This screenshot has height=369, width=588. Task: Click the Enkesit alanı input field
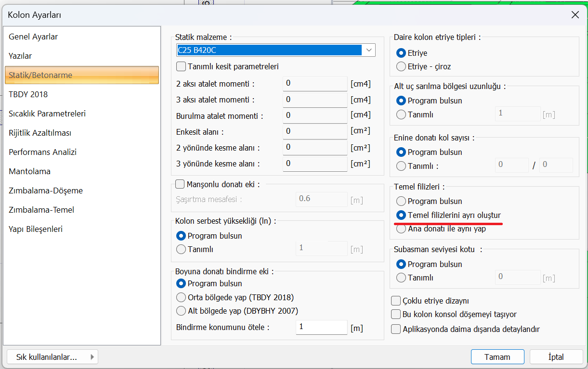[315, 131]
